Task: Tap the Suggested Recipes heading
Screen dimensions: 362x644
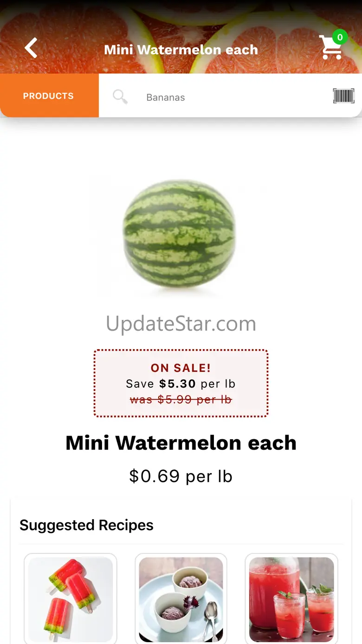Action: pos(86,525)
